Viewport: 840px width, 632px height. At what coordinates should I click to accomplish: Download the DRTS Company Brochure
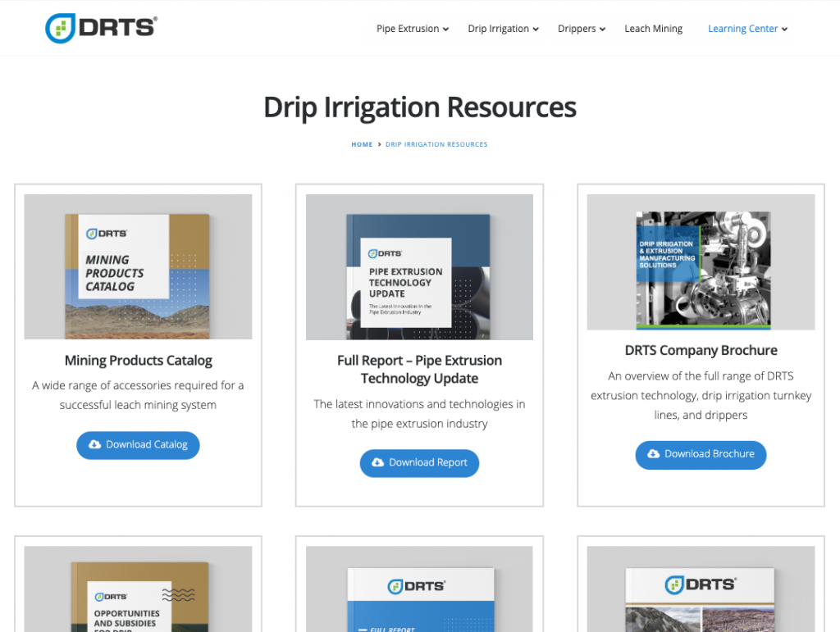[x=701, y=455]
